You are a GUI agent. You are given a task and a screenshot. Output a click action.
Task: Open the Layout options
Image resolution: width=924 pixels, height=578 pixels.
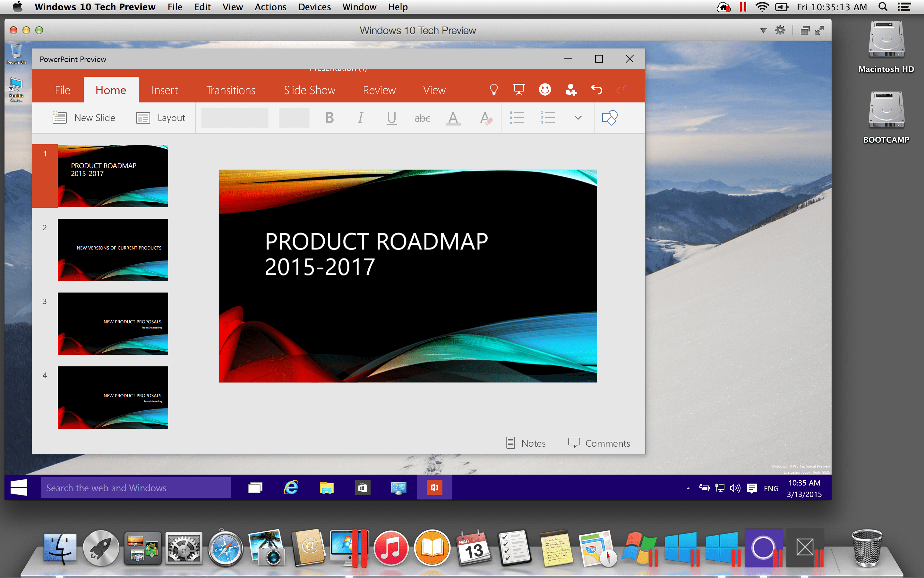coord(160,118)
